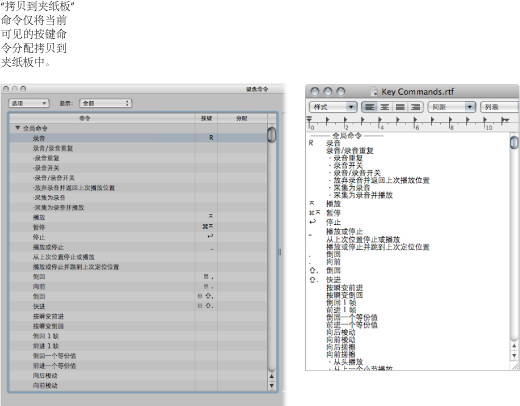Click the 从头播放 line in the rtf document

[x=348, y=362]
